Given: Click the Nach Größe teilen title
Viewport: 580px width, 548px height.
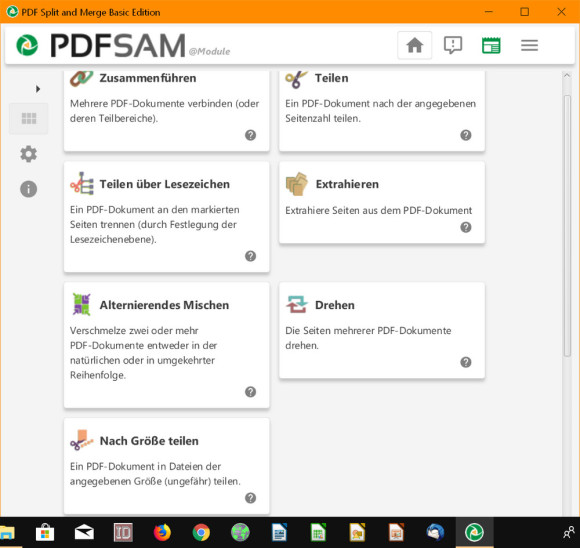Looking at the screenshot, I should coord(149,441).
